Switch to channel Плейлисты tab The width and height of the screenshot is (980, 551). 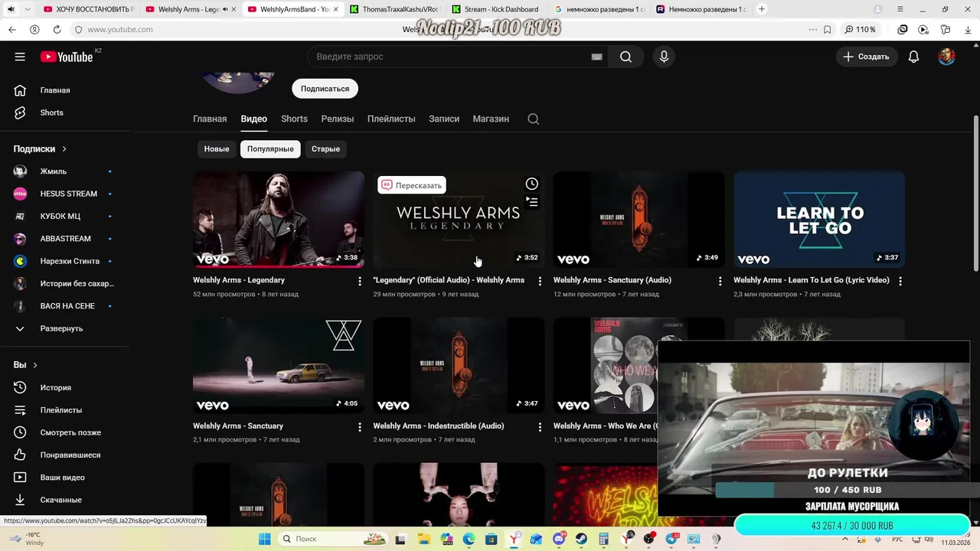coord(391,119)
